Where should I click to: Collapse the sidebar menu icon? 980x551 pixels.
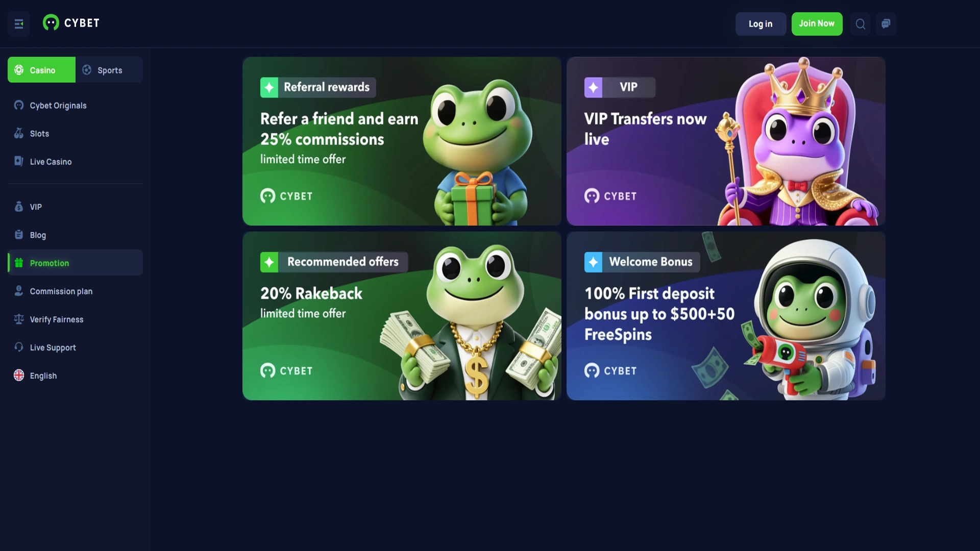19,24
